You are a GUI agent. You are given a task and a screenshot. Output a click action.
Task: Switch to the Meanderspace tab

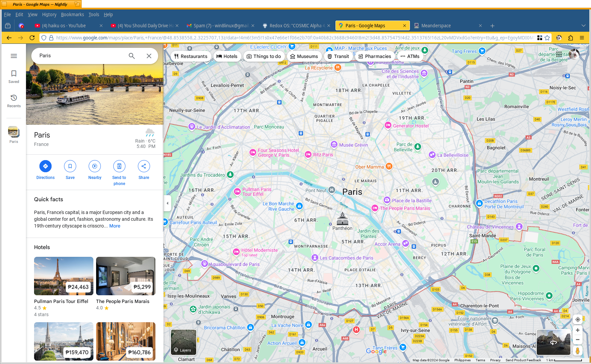pos(436,26)
